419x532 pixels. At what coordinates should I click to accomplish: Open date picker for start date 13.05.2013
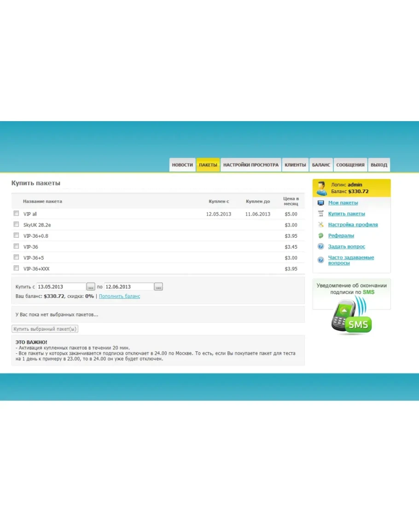91,287
